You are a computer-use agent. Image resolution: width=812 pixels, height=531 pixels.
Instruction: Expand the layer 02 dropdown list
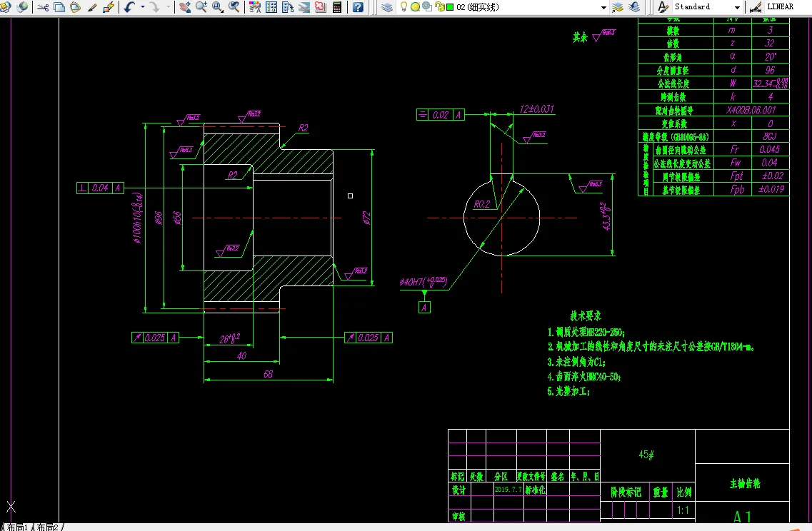coord(603,7)
